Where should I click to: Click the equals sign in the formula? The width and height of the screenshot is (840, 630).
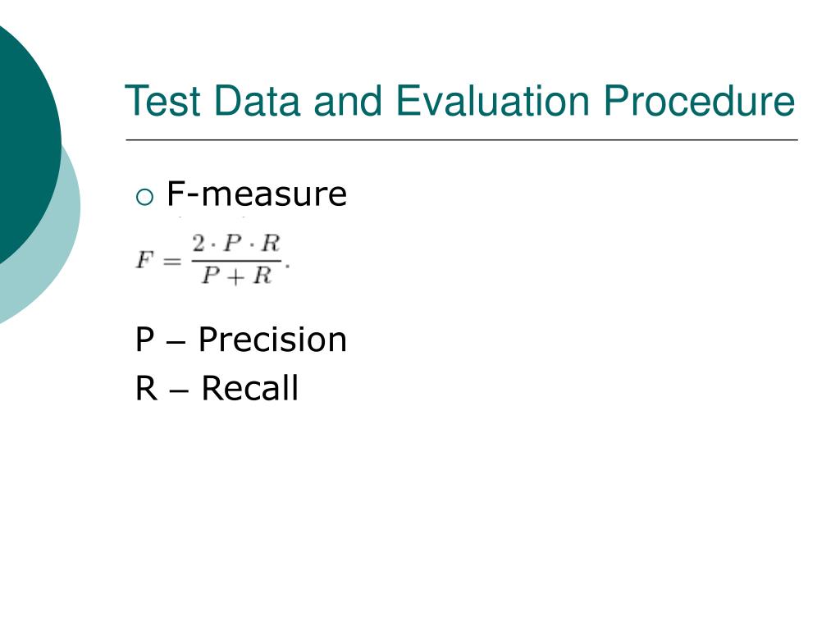(172, 262)
